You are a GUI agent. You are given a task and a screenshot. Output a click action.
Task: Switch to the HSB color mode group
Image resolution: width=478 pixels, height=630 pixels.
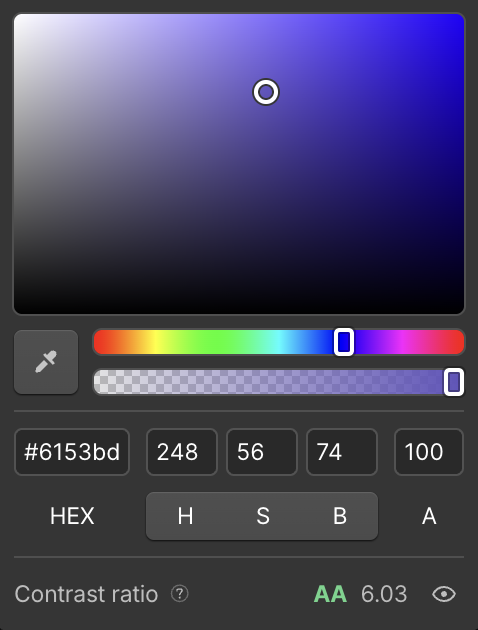(262, 516)
